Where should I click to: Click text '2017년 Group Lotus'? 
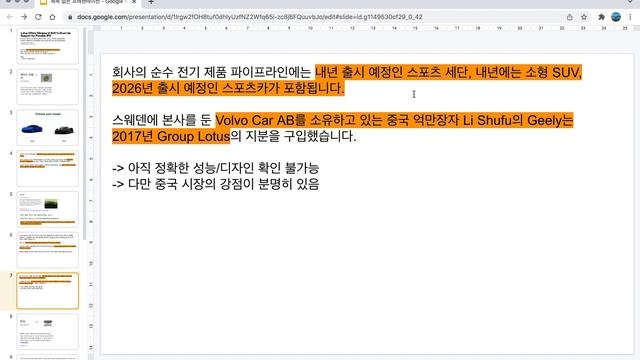[x=171, y=136]
